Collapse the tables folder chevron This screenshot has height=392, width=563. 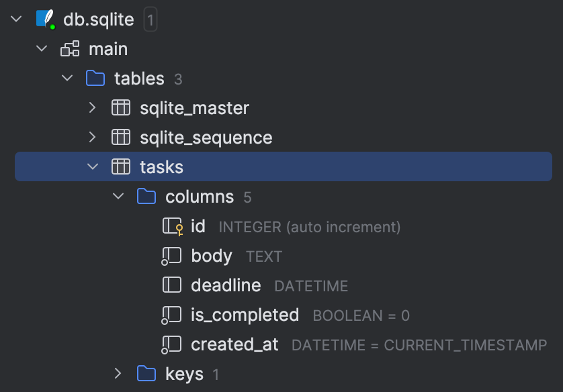tap(67, 78)
